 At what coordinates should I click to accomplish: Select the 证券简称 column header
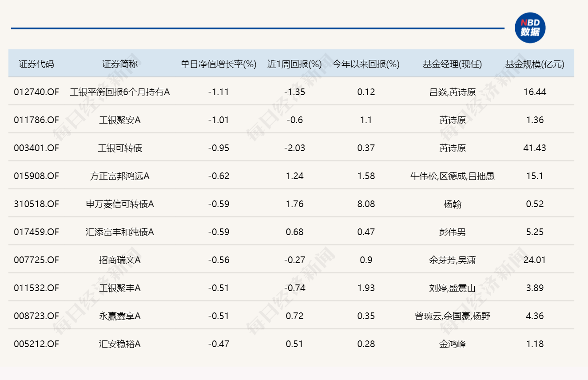point(120,63)
